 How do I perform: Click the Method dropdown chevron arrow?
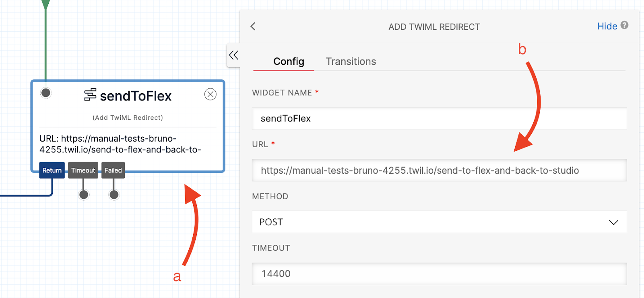(613, 222)
